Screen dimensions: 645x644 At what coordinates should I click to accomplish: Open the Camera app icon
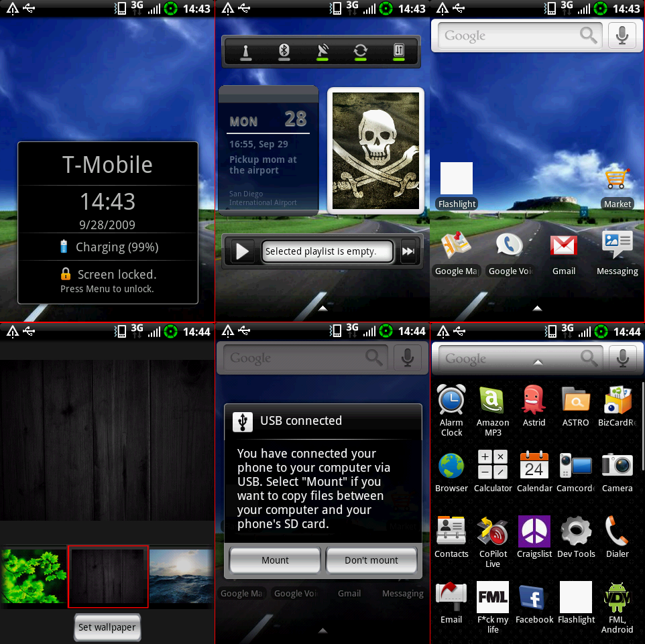(x=618, y=472)
